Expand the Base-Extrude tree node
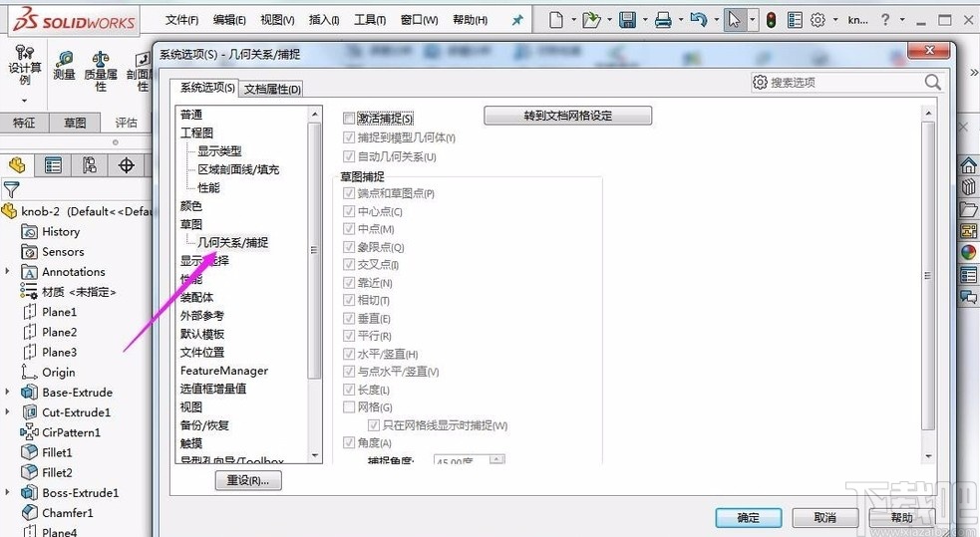 click(x=8, y=392)
